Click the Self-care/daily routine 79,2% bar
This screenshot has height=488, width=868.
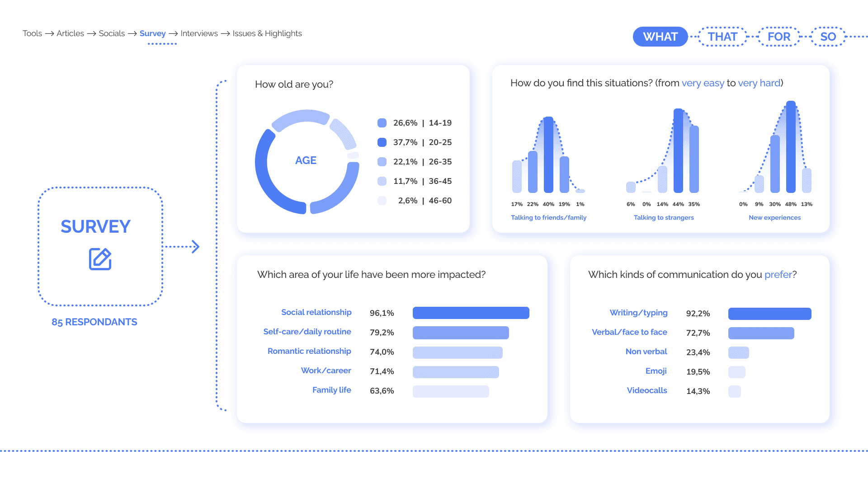click(461, 333)
